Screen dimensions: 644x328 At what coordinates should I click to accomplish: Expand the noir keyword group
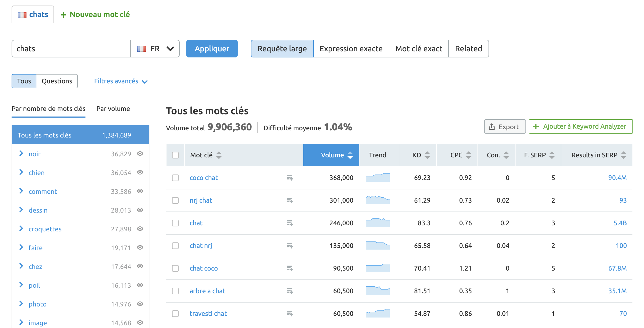(x=21, y=154)
